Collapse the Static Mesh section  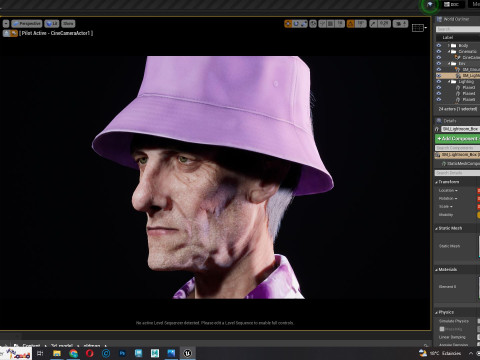click(x=436, y=228)
